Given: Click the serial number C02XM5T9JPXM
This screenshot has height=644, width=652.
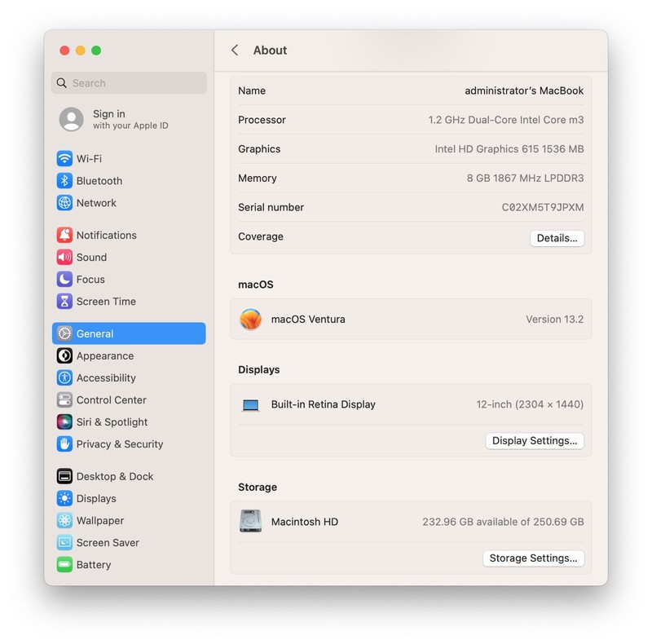Looking at the screenshot, I should [x=543, y=207].
